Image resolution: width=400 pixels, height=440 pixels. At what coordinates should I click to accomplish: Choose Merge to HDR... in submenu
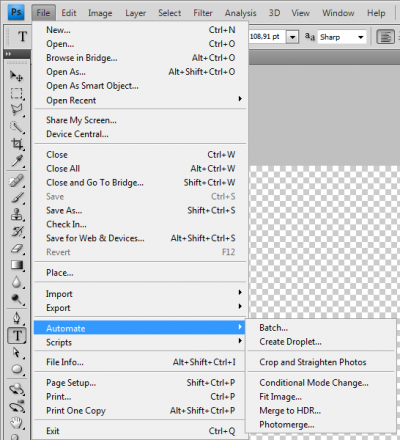point(321,411)
